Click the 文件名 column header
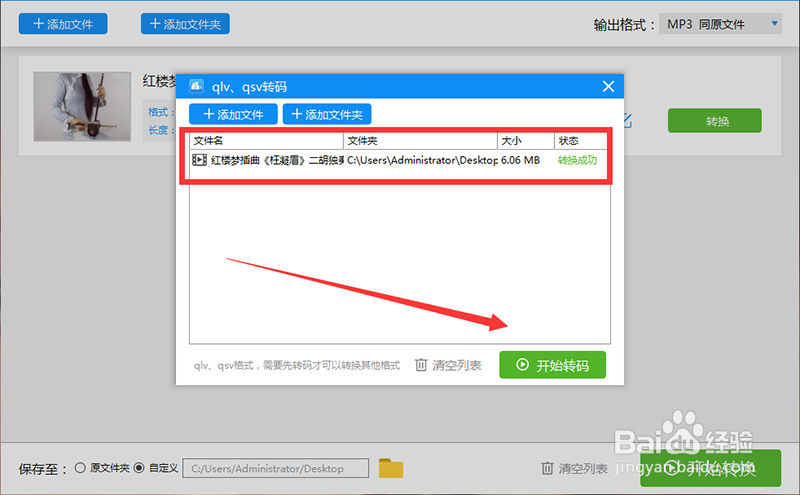 (x=266, y=141)
